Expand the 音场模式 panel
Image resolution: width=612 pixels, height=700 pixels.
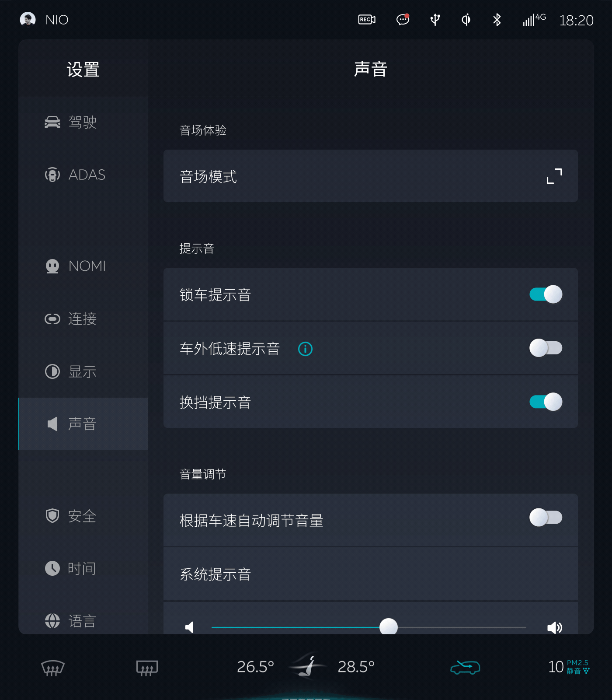click(554, 176)
